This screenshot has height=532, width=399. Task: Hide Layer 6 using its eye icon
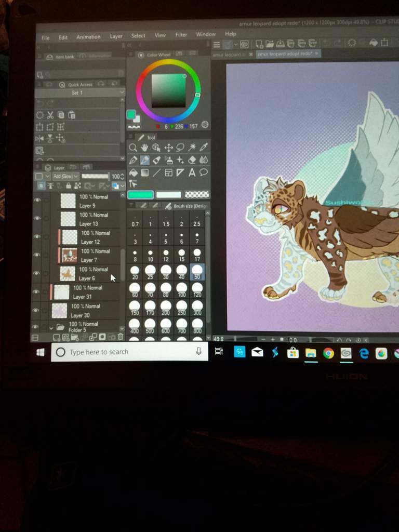point(37,273)
